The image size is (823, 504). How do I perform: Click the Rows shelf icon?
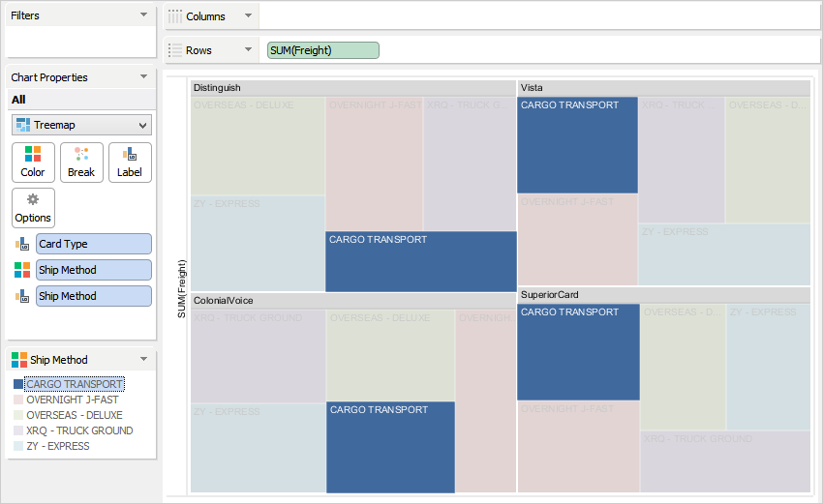pyautogui.click(x=174, y=50)
